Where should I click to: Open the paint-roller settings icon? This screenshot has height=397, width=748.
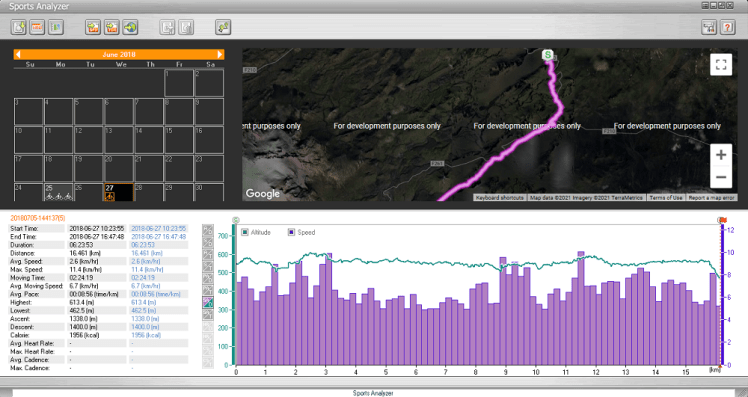coord(709,27)
